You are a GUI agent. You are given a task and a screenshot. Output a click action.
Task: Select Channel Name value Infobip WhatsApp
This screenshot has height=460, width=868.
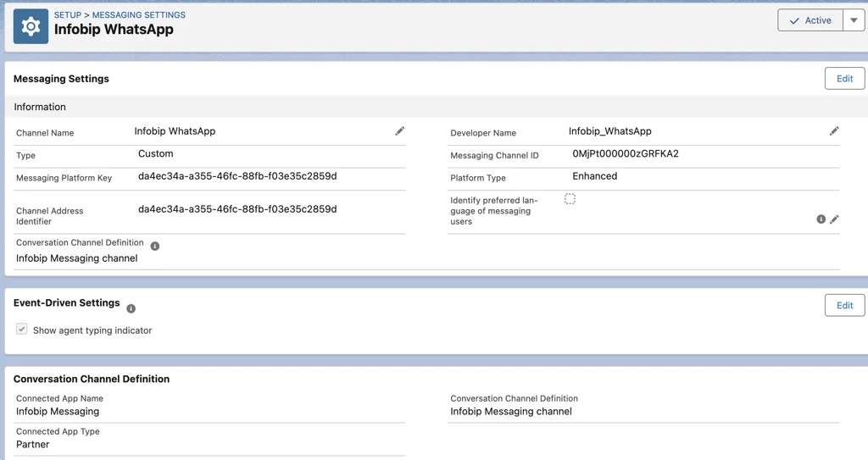tap(175, 131)
